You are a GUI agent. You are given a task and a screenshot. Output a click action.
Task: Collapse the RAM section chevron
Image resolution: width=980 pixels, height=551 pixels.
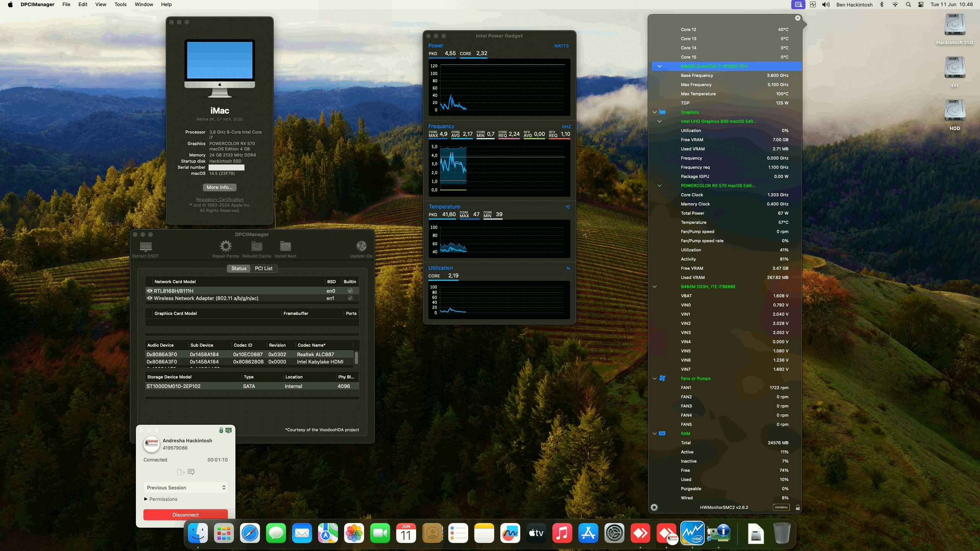(655, 434)
